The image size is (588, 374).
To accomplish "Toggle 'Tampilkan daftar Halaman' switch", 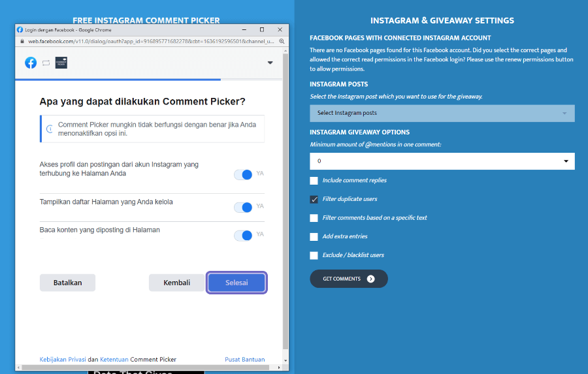I will (243, 208).
